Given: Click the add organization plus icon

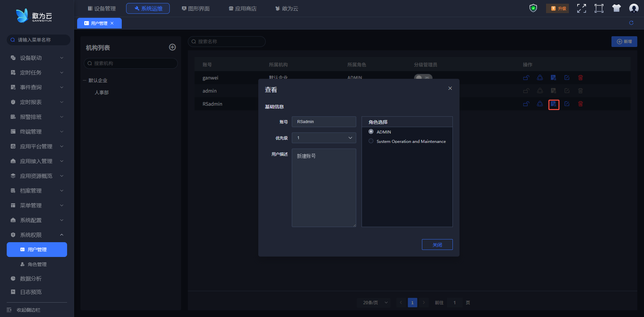Looking at the screenshot, I should point(172,47).
